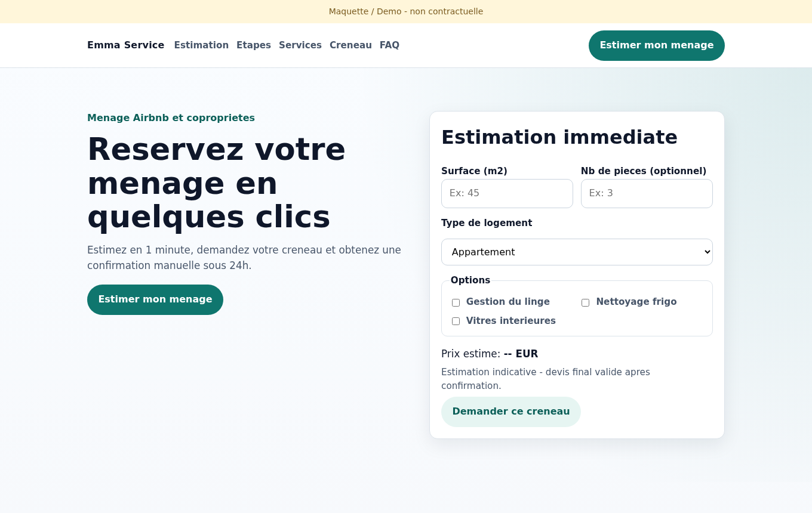Click Estimer mon menage in the header

pos(656,45)
